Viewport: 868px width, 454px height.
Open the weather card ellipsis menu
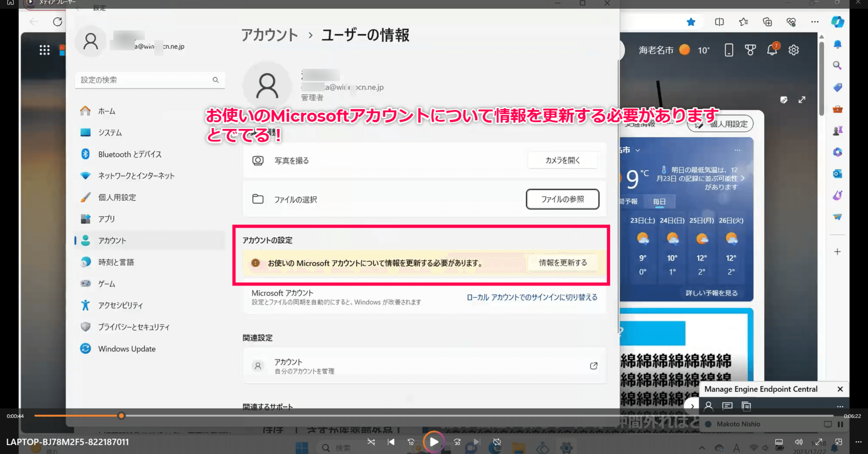[737, 150]
